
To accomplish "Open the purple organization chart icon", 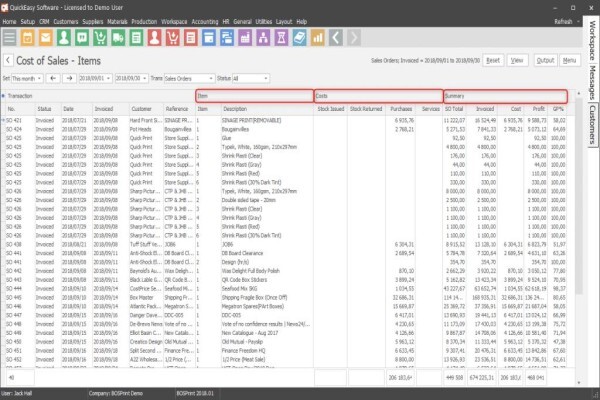I will click(x=263, y=38).
